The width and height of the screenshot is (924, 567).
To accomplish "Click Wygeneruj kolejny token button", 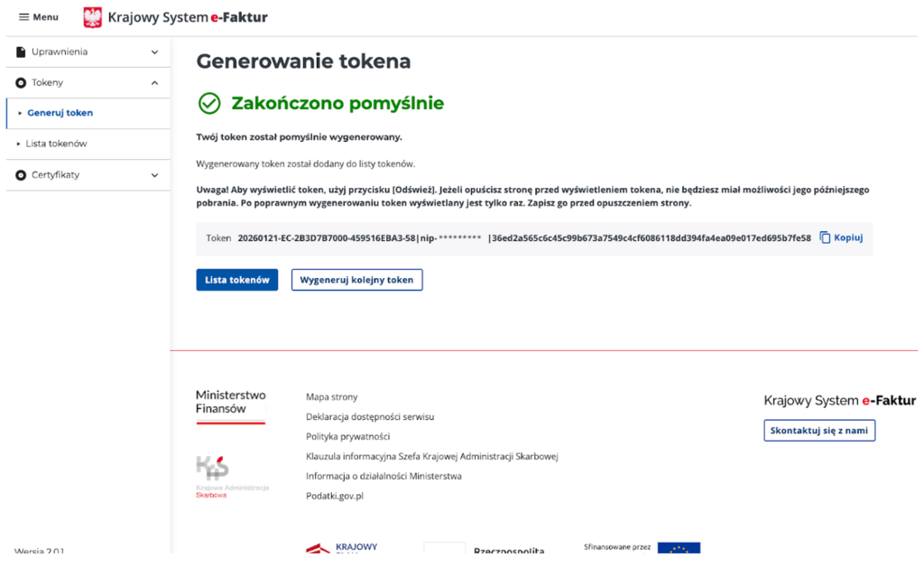I will coord(356,280).
